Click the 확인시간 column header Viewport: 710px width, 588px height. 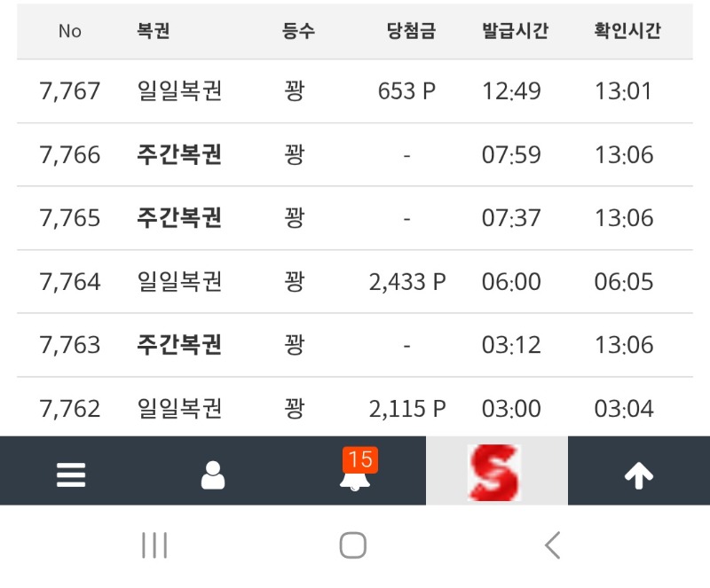[x=627, y=31]
